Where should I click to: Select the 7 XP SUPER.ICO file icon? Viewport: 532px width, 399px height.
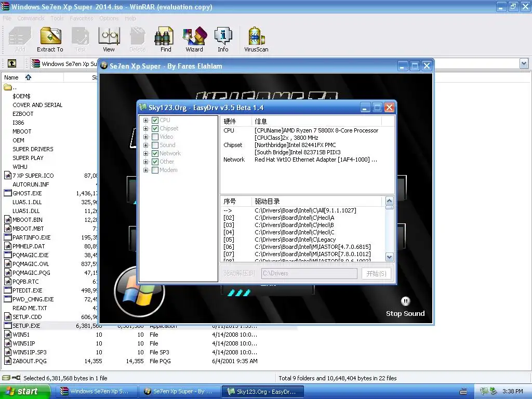pos(8,176)
